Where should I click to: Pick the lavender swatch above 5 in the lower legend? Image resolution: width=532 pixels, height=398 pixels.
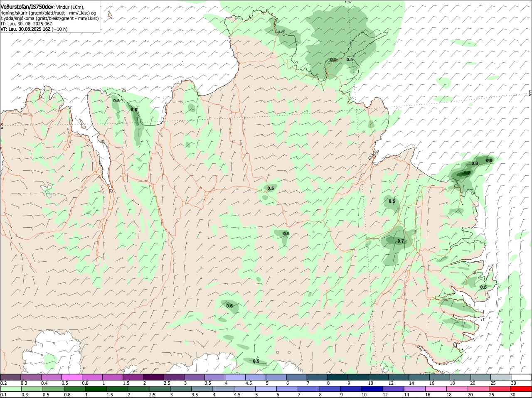266,389
